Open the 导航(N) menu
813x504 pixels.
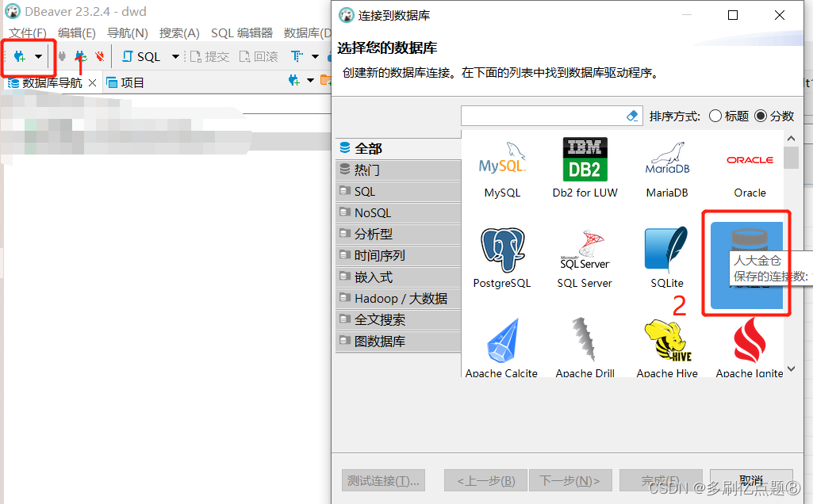click(x=128, y=33)
